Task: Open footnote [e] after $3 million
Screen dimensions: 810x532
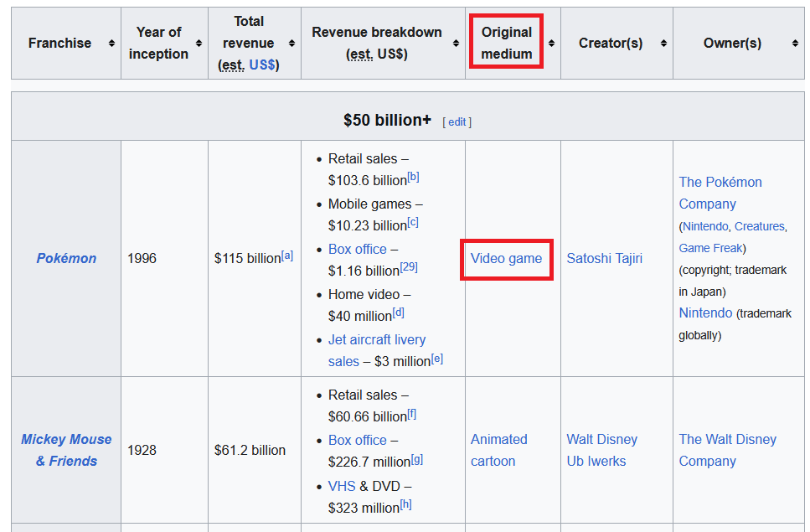Action: [437, 358]
